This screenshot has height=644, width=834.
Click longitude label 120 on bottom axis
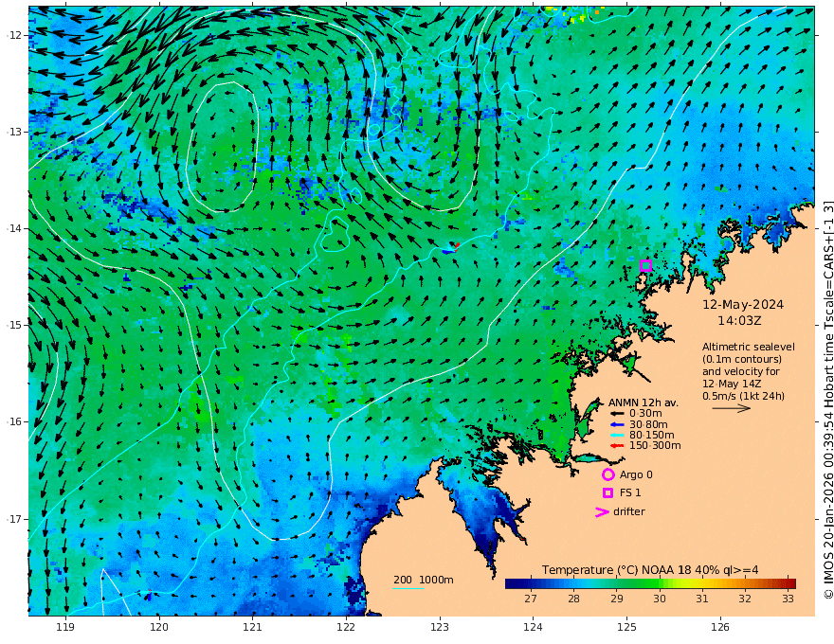tap(159, 628)
